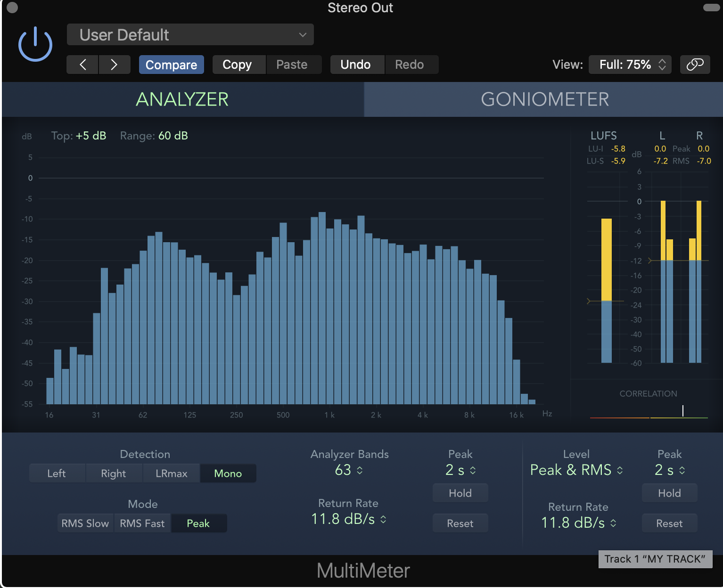This screenshot has width=723, height=588.
Task: Open the Full: 75% view size dropdown
Action: click(x=630, y=65)
